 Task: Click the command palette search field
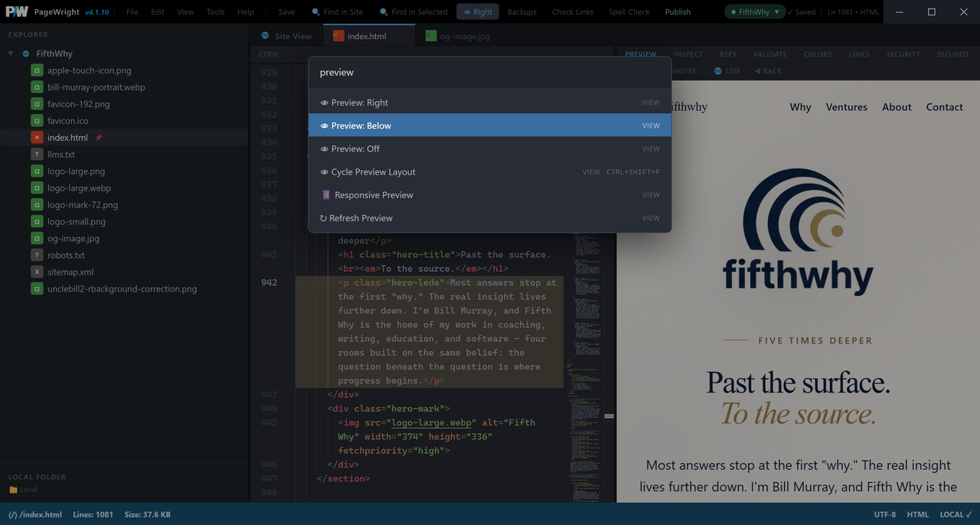pos(490,73)
